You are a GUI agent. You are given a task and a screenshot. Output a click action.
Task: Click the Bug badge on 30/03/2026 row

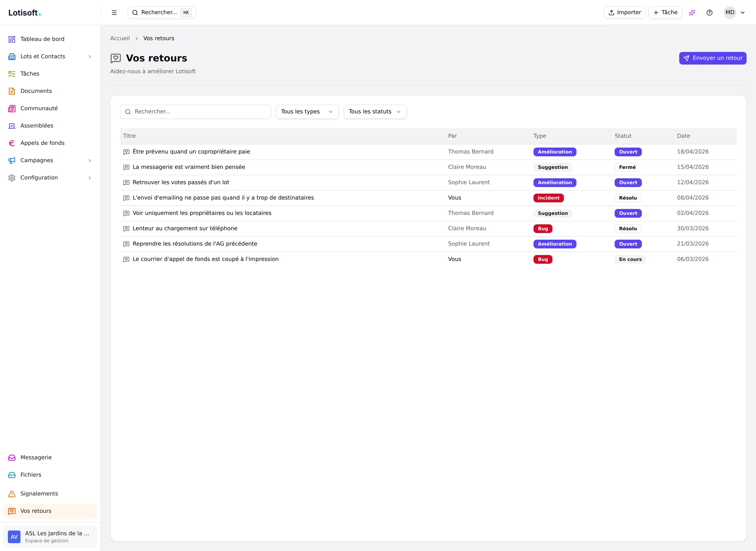pos(543,228)
